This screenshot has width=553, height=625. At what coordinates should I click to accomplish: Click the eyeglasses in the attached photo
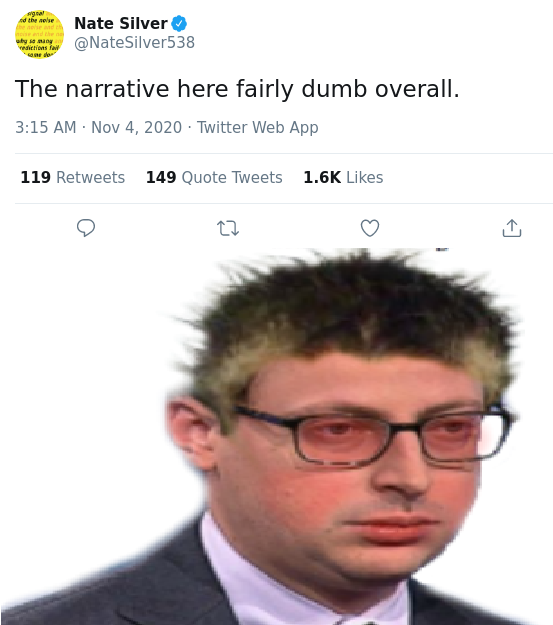click(x=373, y=434)
